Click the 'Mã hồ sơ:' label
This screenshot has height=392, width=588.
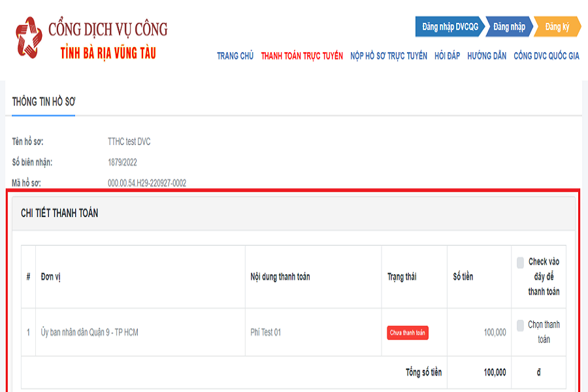[26, 183]
